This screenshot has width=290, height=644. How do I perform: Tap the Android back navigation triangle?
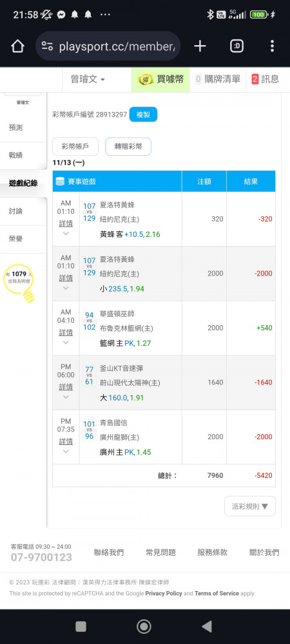(207, 627)
